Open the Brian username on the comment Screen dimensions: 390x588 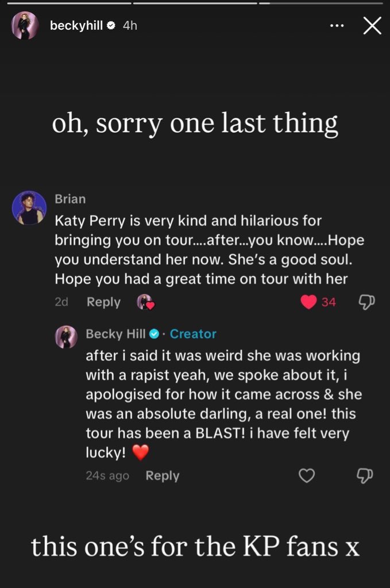point(70,199)
